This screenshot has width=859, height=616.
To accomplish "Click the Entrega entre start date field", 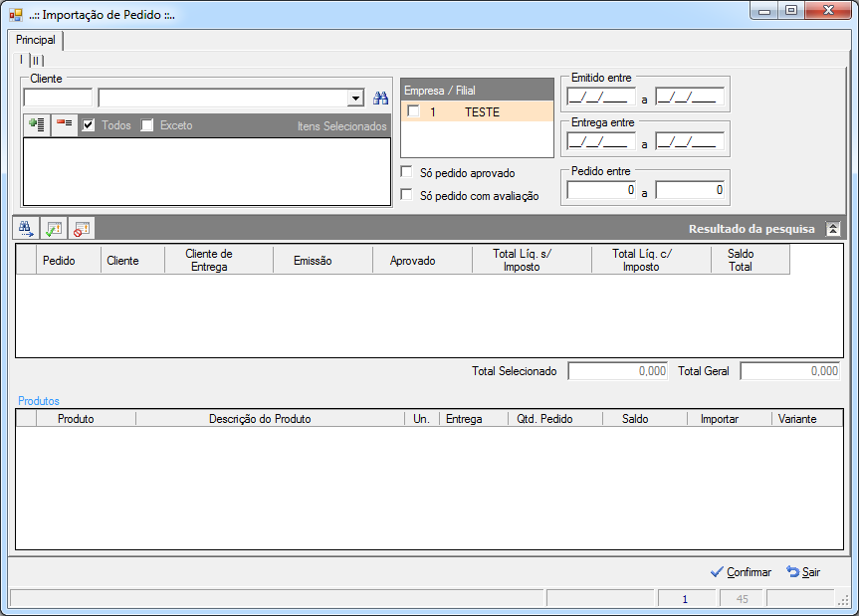I will 601,141.
